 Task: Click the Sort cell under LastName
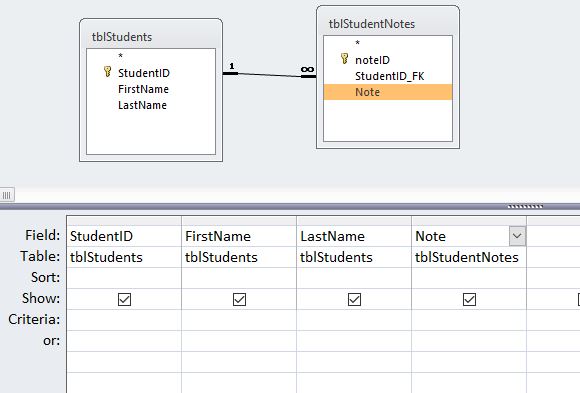[354, 278]
